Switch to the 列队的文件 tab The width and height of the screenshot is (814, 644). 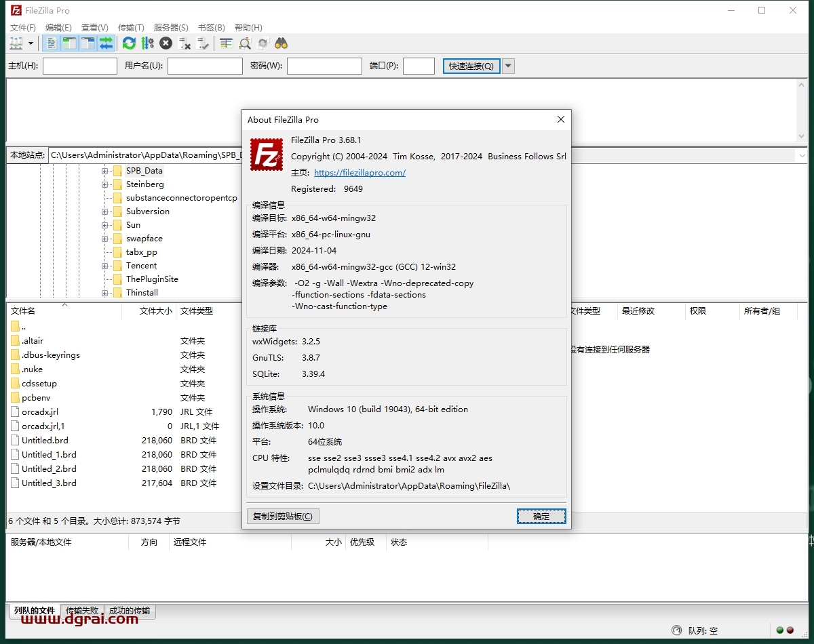pos(34,611)
